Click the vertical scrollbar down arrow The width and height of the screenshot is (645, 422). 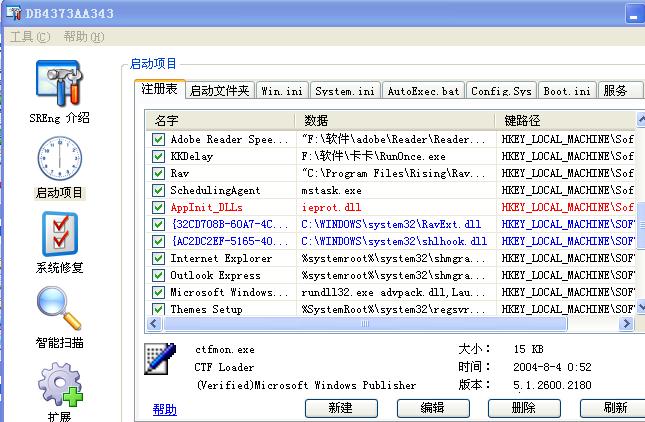click(641, 307)
